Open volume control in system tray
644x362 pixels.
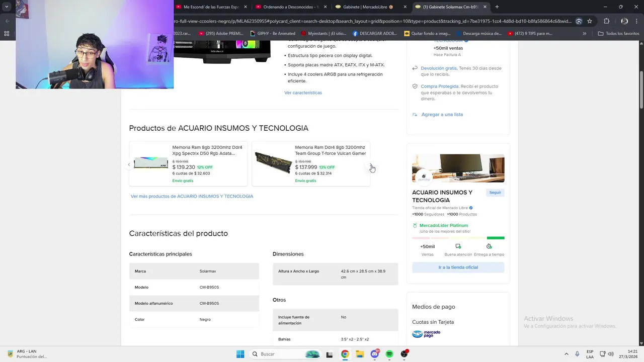pos(611,354)
